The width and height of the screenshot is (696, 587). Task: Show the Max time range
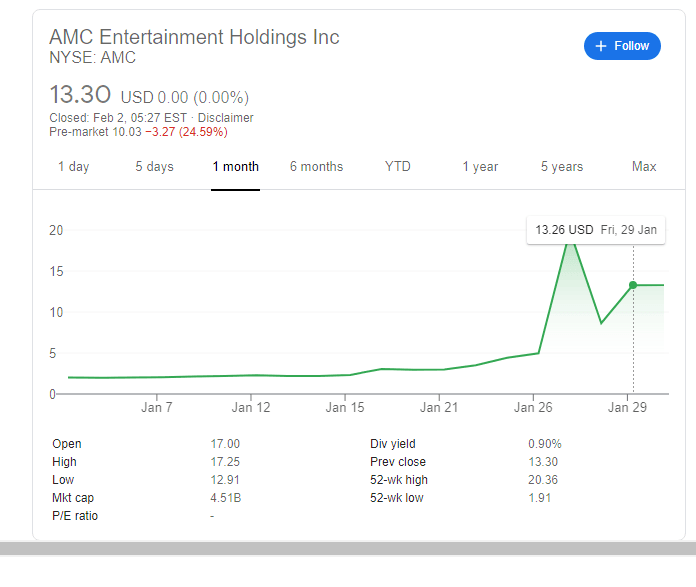point(644,167)
